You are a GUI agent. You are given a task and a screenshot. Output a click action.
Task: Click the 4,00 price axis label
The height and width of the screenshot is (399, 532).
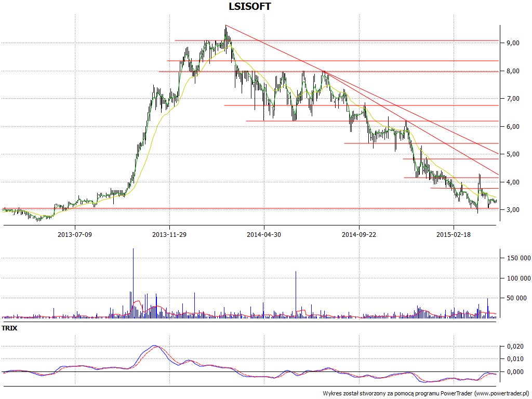[513, 182]
